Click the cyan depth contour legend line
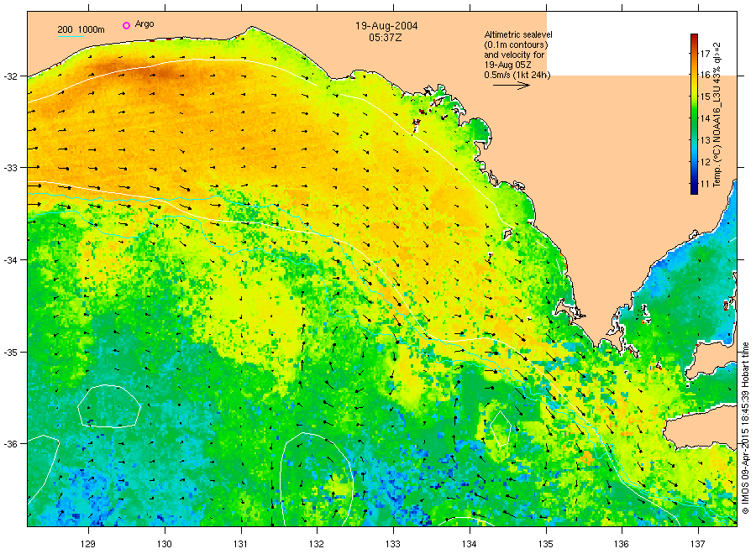 point(71,36)
